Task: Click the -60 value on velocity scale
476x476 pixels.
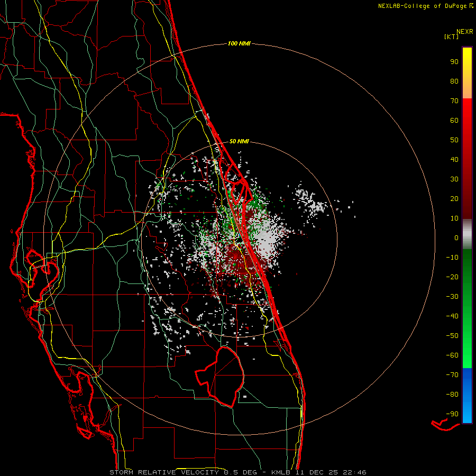Action: pyautogui.click(x=452, y=355)
